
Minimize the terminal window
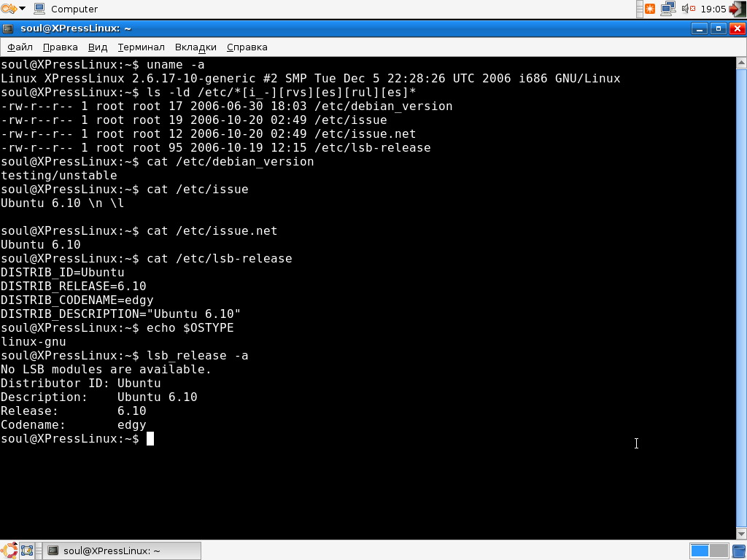(x=699, y=28)
